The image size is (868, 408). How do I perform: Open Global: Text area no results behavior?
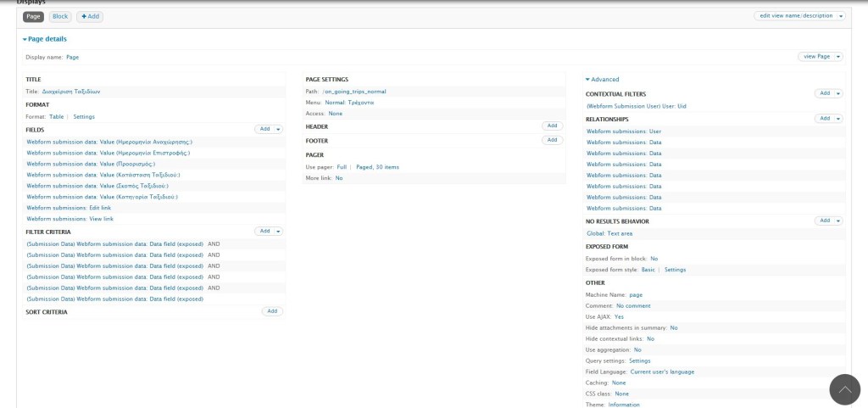tap(609, 233)
